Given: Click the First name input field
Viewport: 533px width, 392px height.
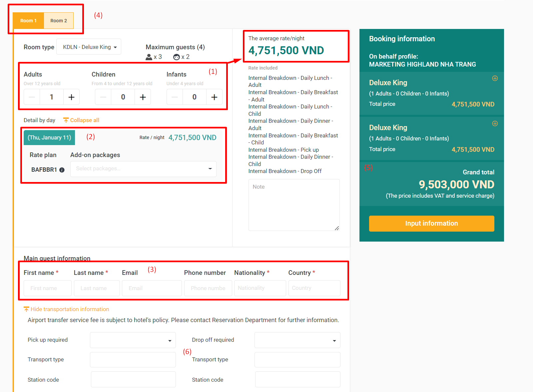Looking at the screenshot, I should point(48,288).
